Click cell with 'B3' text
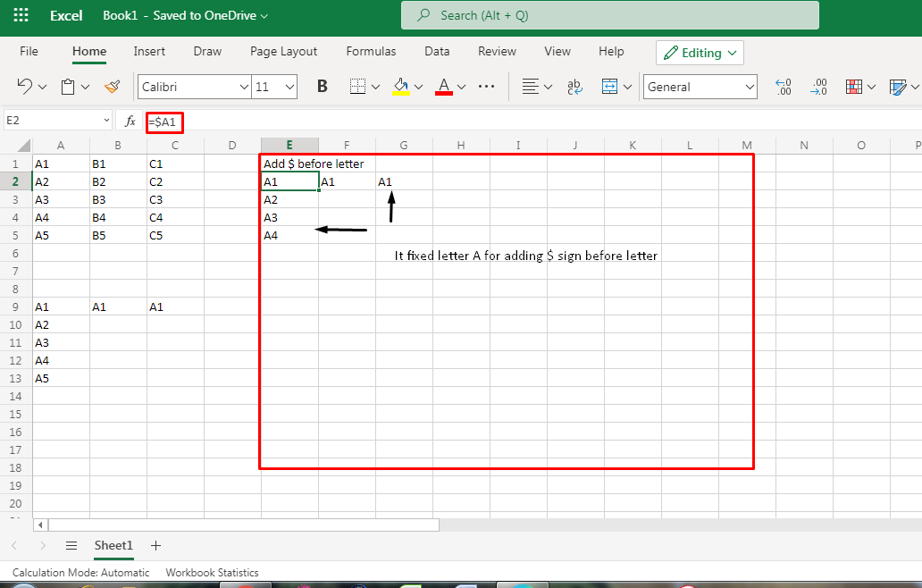The height and width of the screenshot is (588, 922). (x=118, y=200)
